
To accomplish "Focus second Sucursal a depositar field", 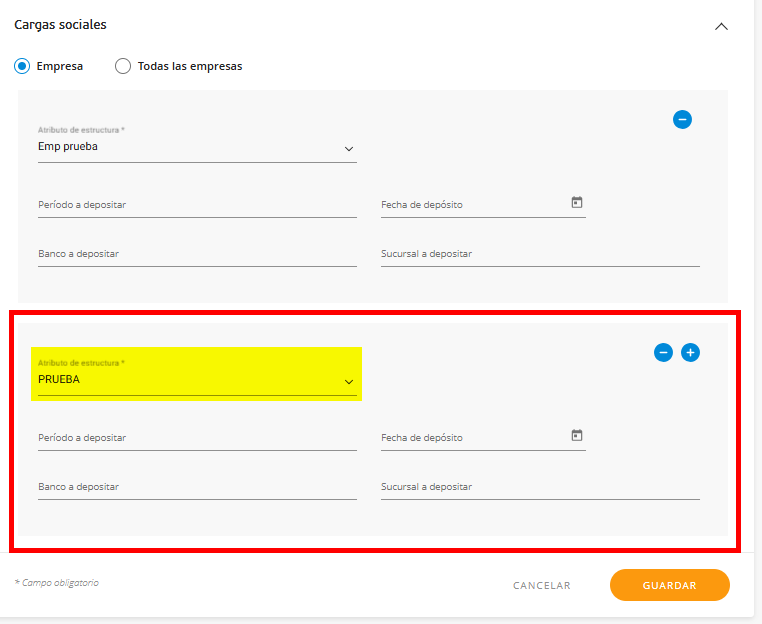I will (540, 487).
